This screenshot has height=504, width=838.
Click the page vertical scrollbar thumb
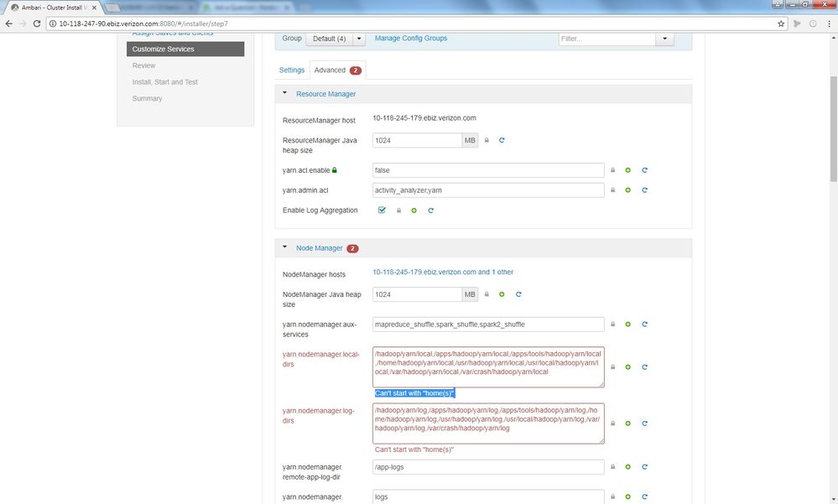click(833, 129)
